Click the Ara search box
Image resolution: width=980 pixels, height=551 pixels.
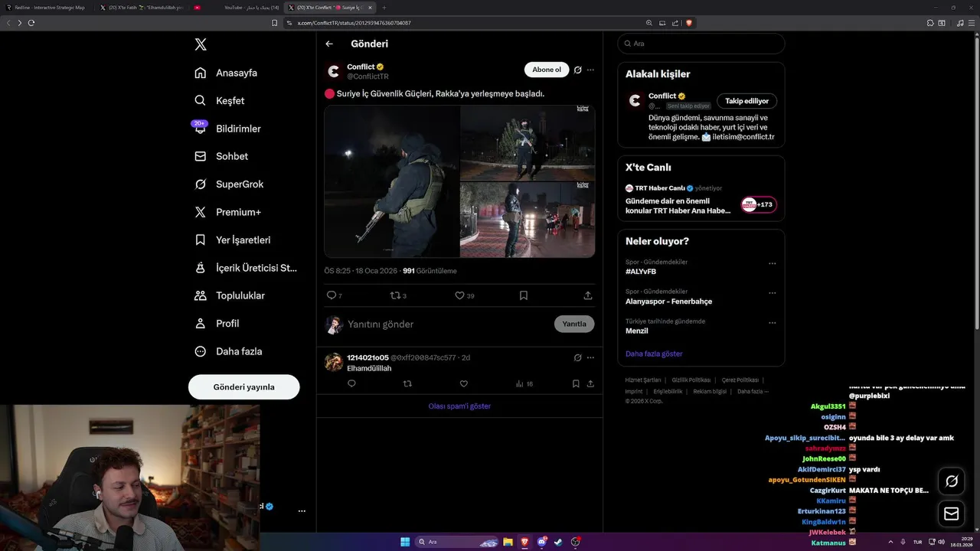pos(701,44)
